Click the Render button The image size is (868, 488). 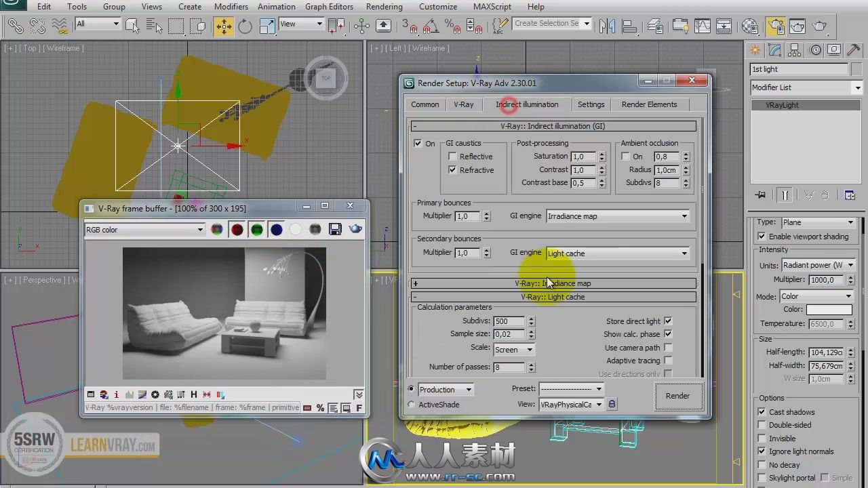pyautogui.click(x=677, y=396)
